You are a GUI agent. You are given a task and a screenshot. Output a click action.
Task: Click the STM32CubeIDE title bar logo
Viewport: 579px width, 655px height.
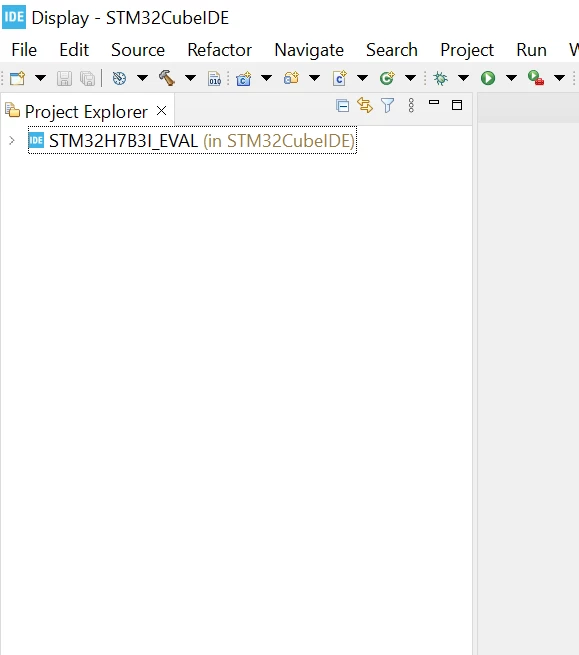14,17
